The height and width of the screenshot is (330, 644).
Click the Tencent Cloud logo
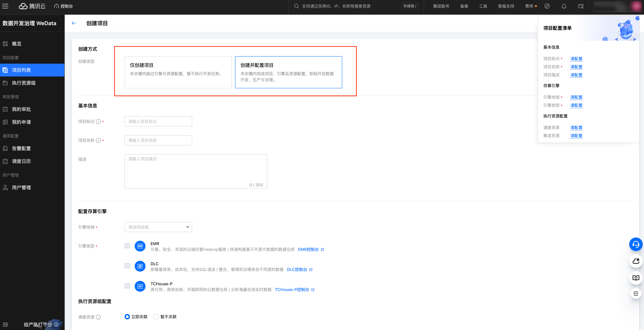click(x=32, y=6)
